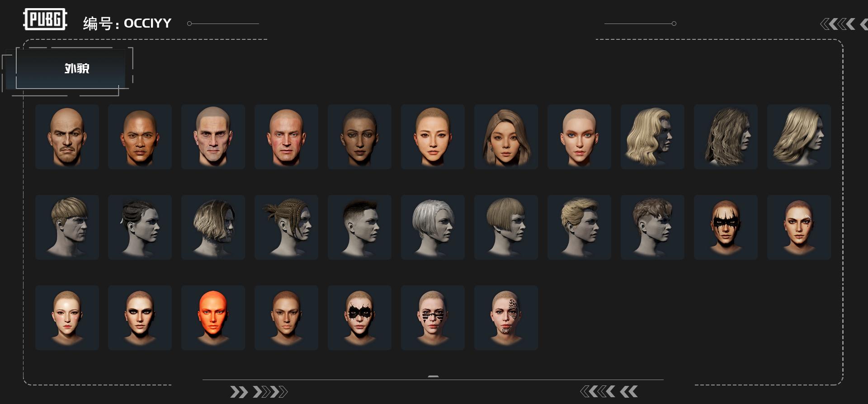
Task: Select the messy bob with blonde highlights
Action: pos(213,227)
